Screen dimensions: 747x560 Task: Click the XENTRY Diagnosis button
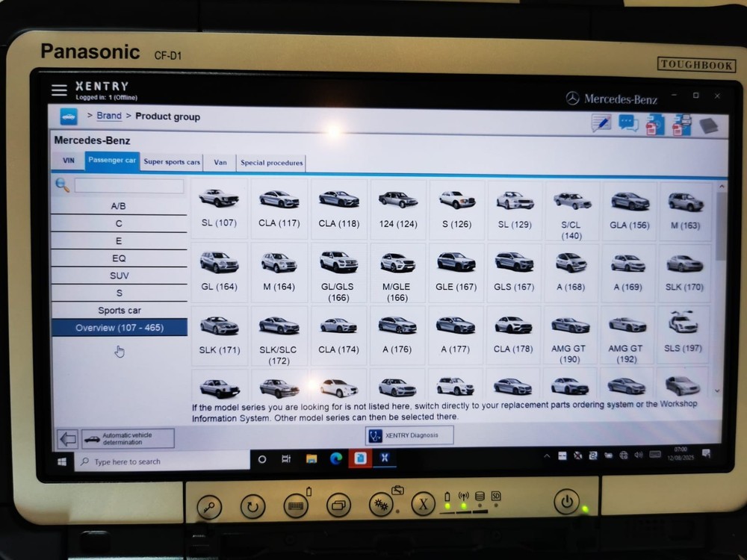tap(409, 435)
